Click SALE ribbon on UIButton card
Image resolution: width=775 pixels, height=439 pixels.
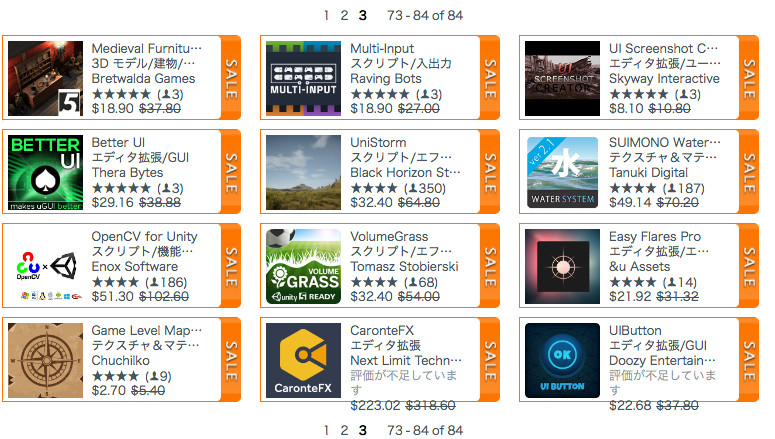click(748, 360)
